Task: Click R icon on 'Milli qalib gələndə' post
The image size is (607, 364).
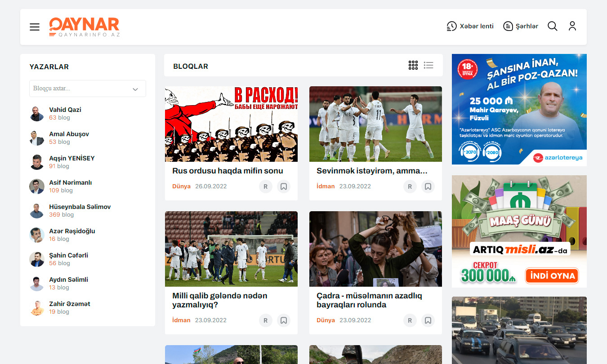Action: (x=265, y=320)
